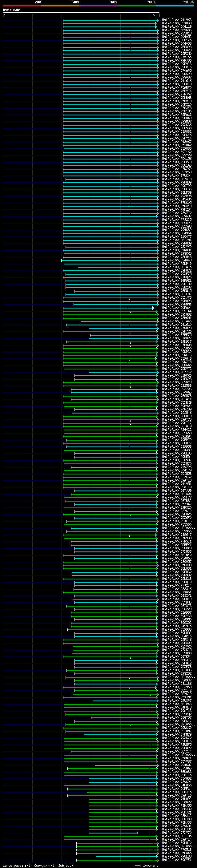Image resolution: width=197 pixels, height=868 pixels.
Task: Click the cyan alignment bar of UniRef100_C0PA04
Action: [x=108, y=308]
